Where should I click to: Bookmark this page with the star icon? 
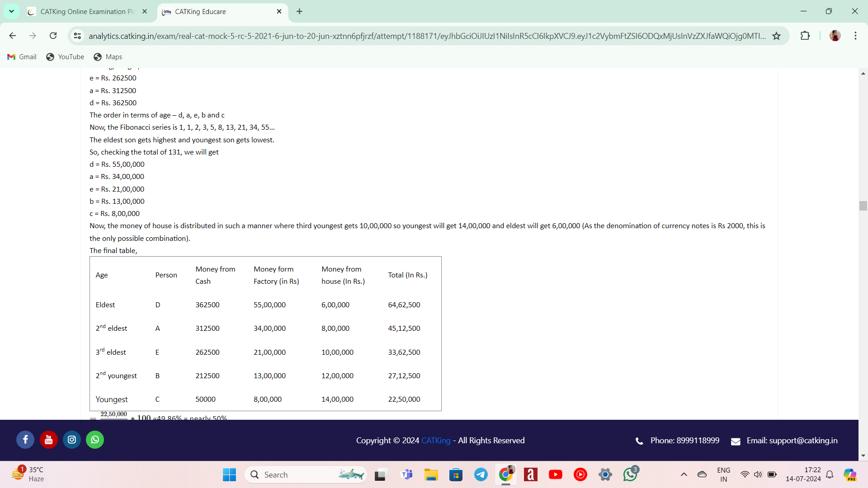point(776,36)
